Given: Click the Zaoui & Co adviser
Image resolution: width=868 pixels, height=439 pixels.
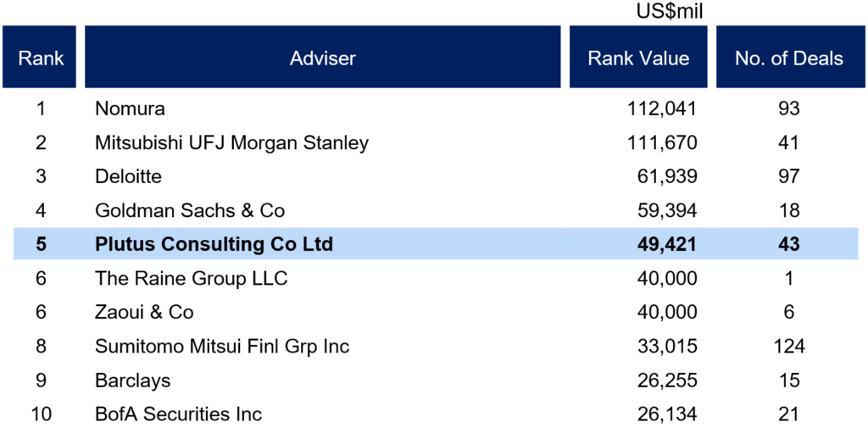Looking at the screenshot, I should coord(144,312).
